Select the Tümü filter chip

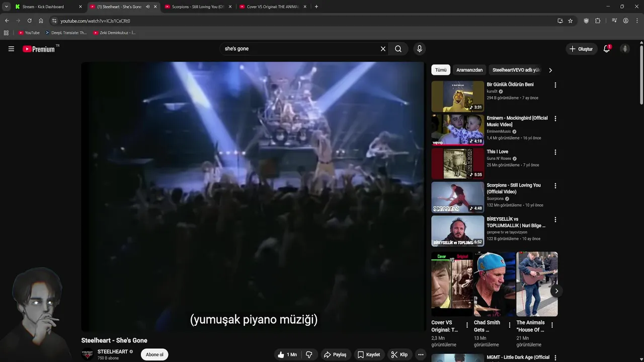coord(441,70)
